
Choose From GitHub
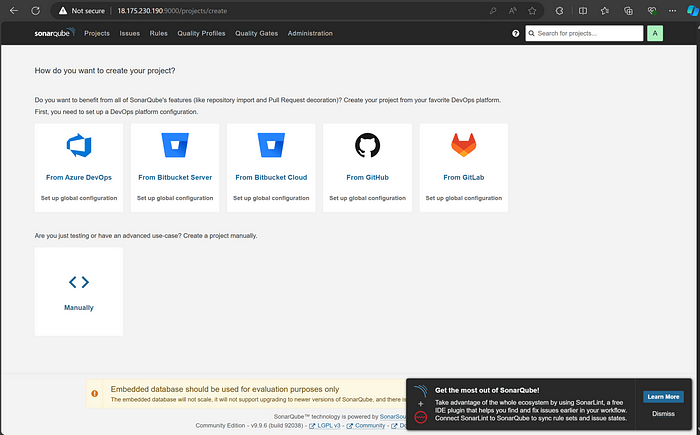[x=367, y=177]
